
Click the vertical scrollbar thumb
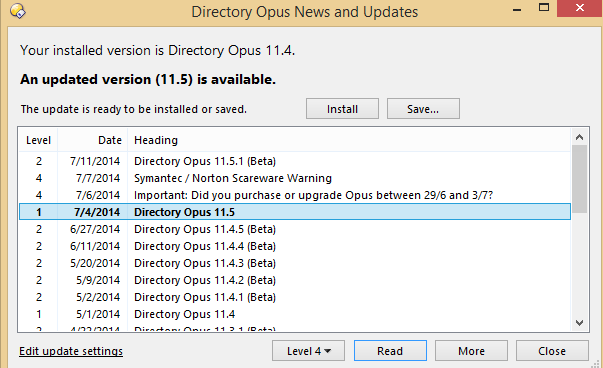pos(580,179)
